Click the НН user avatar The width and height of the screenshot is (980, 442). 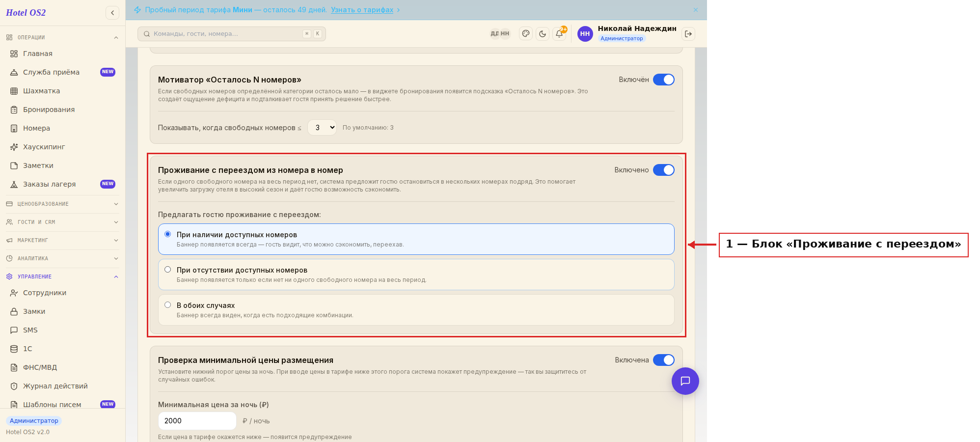[585, 34]
